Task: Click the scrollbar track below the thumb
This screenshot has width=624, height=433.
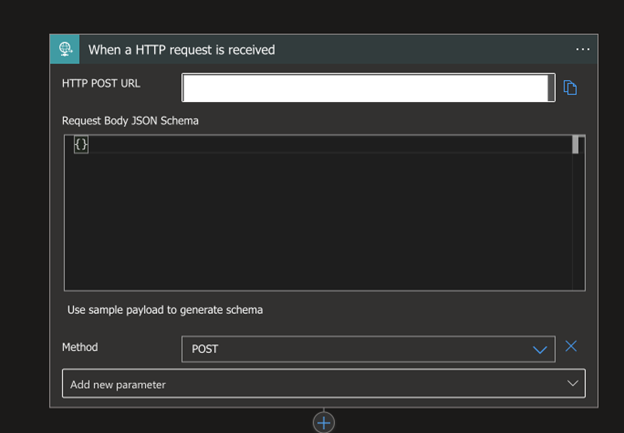Action: tap(576, 230)
